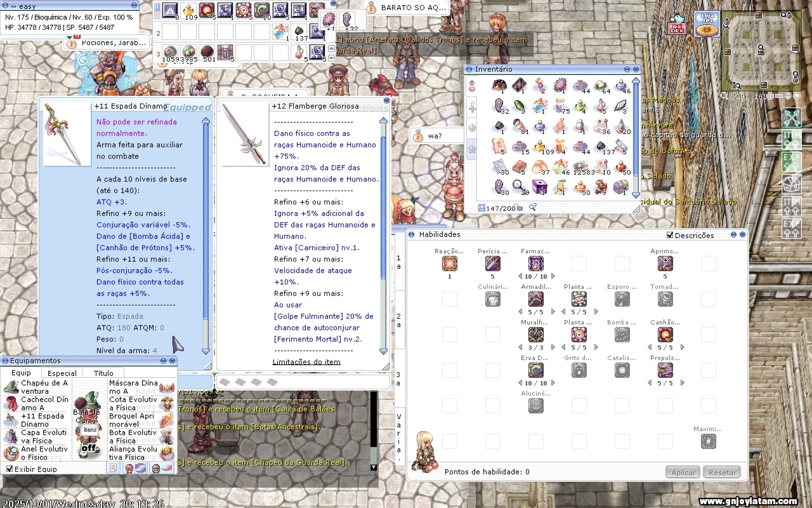Select the Erva Daninha skill icon
The width and height of the screenshot is (812, 508).
[x=536, y=370]
